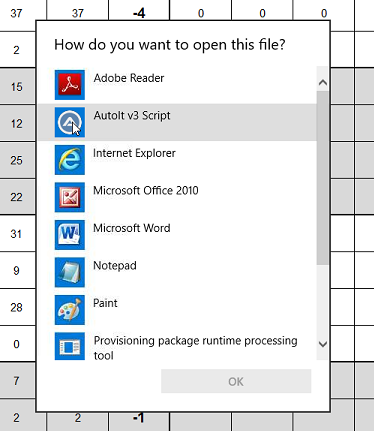Open with Adobe Reader text label

(129, 78)
